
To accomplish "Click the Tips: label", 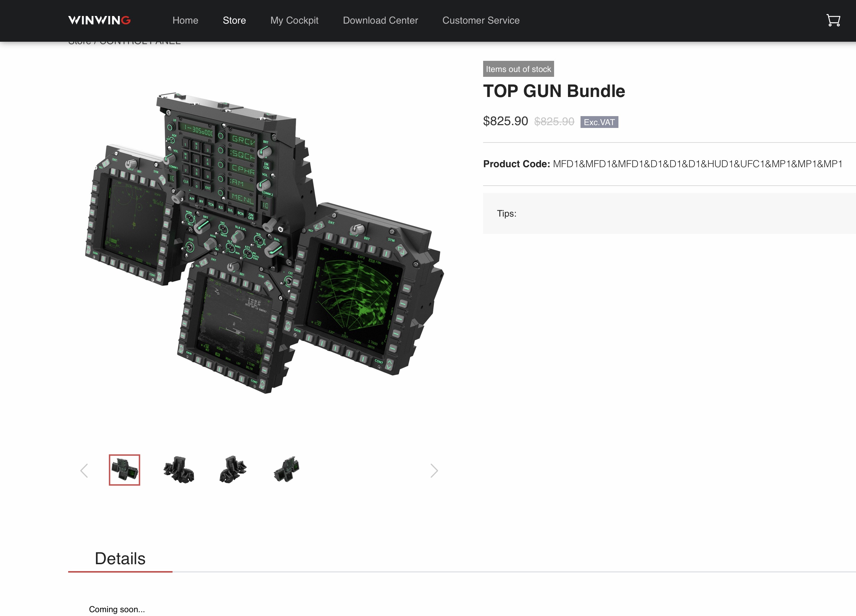I will 506,213.
